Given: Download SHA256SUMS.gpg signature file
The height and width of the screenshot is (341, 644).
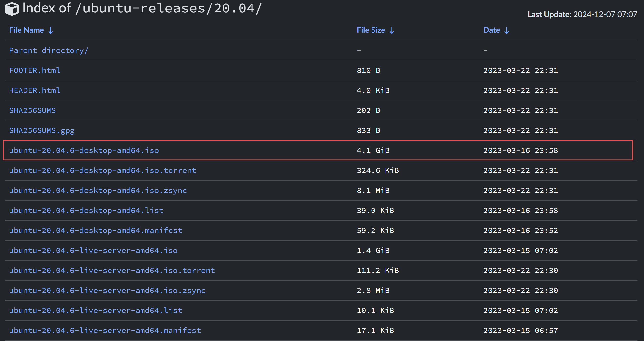Looking at the screenshot, I should click(x=42, y=130).
